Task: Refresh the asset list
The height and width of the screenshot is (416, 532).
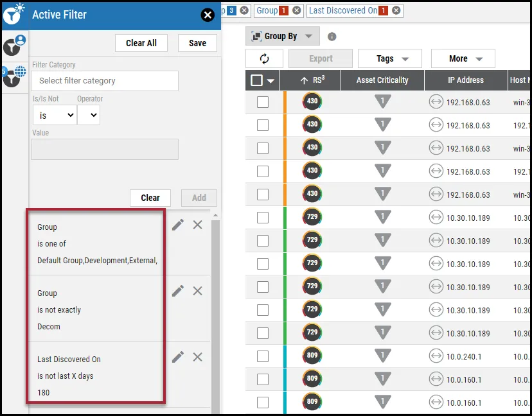Action: point(264,58)
